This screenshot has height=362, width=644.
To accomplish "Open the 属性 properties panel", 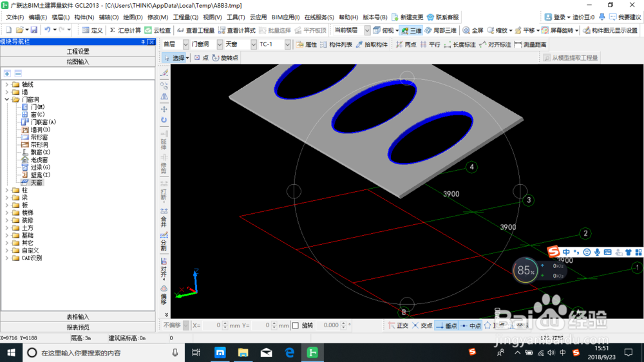I will tap(307, 44).
